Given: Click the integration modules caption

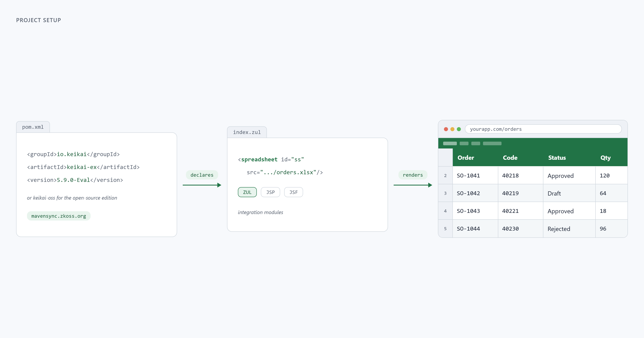Looking at the screenshot, I should (x=260, y=212).
